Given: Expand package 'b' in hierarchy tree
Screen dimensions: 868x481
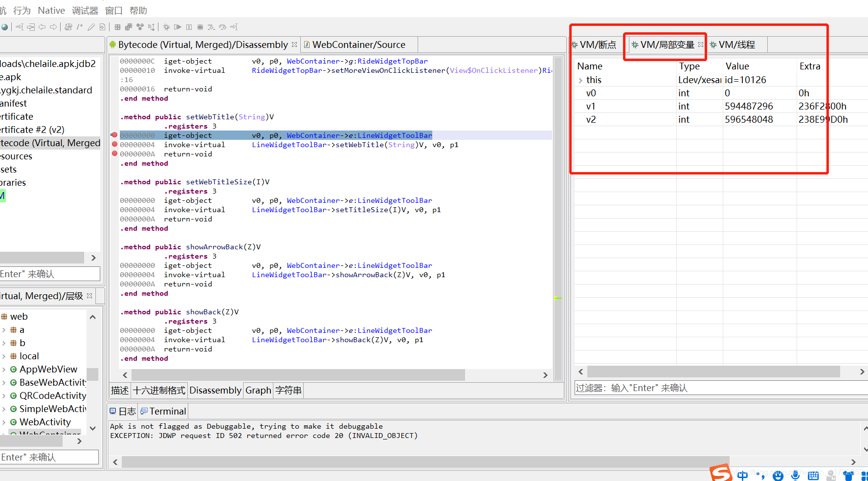Looking at the screenshot, I should click(x=4, y=343).
